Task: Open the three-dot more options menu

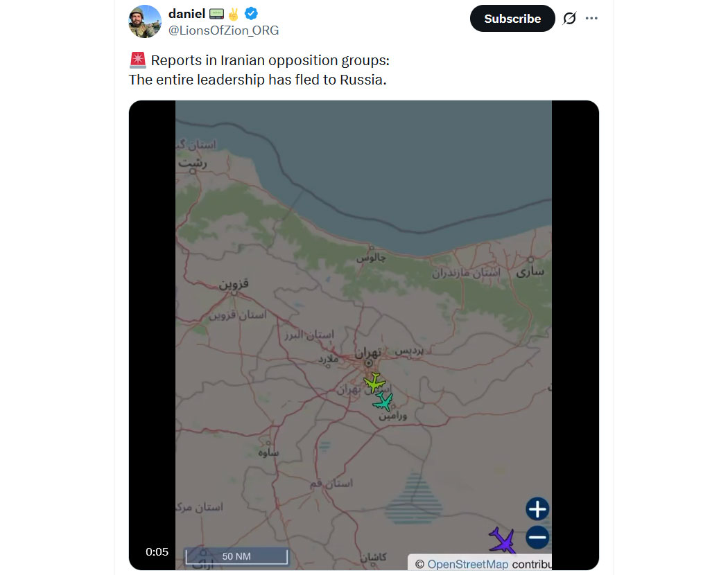Action: (591, 19)
